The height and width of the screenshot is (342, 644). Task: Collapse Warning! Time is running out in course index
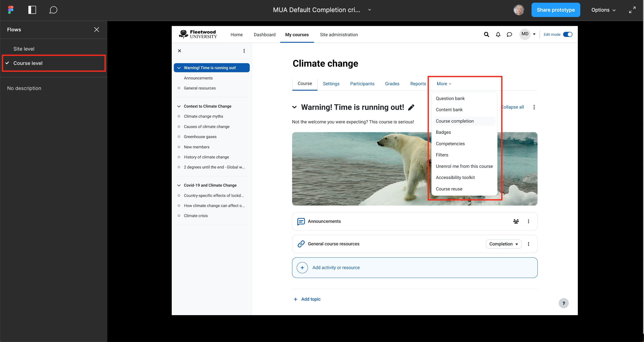pos(179,68)
